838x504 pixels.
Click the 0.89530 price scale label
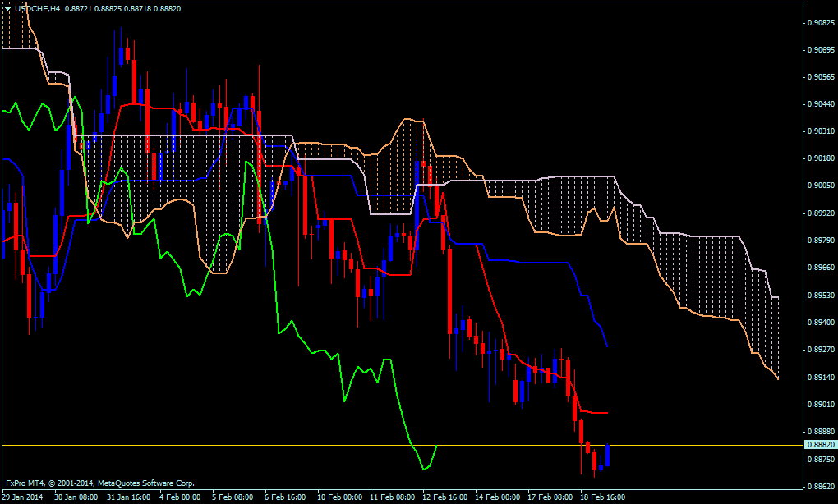821,296
